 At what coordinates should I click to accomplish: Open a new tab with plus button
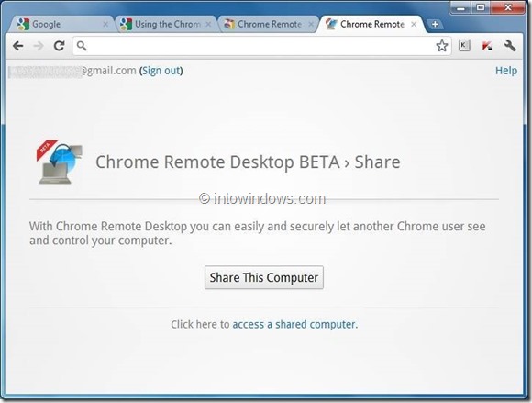(x=435, y=25)
